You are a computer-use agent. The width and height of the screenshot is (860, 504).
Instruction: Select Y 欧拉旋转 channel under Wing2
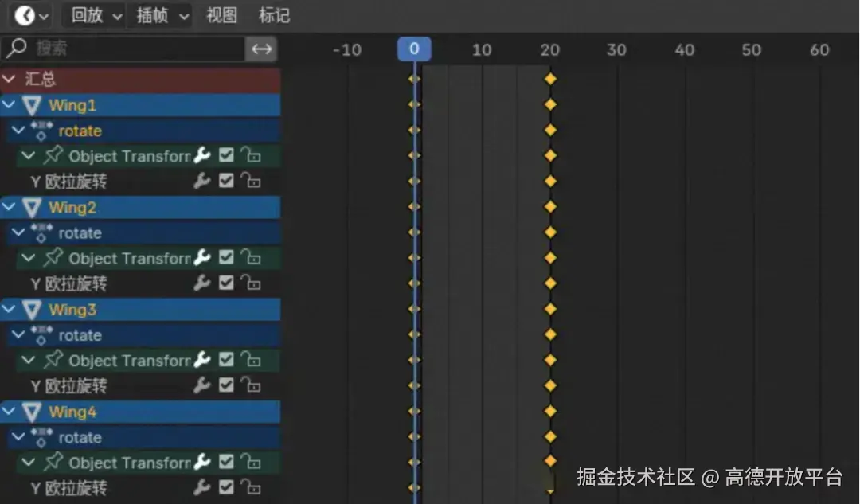coord(68,283)
